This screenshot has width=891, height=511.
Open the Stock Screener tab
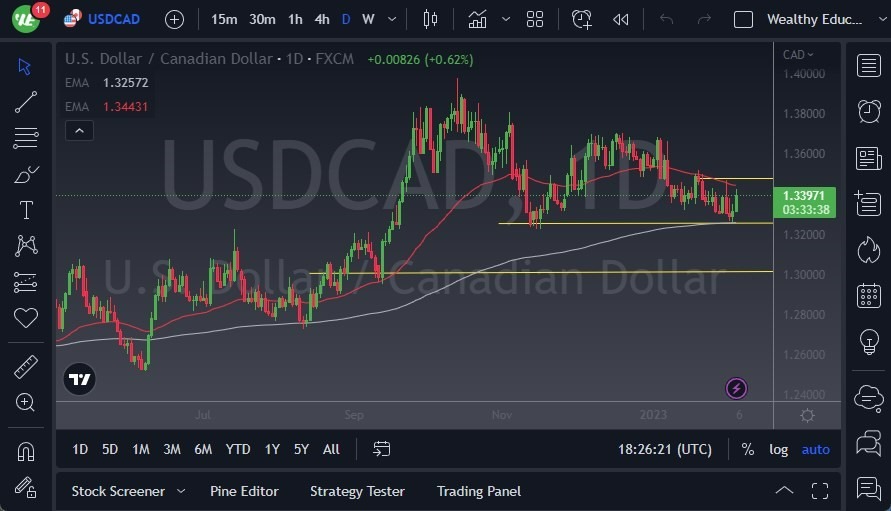coord(118,491)
